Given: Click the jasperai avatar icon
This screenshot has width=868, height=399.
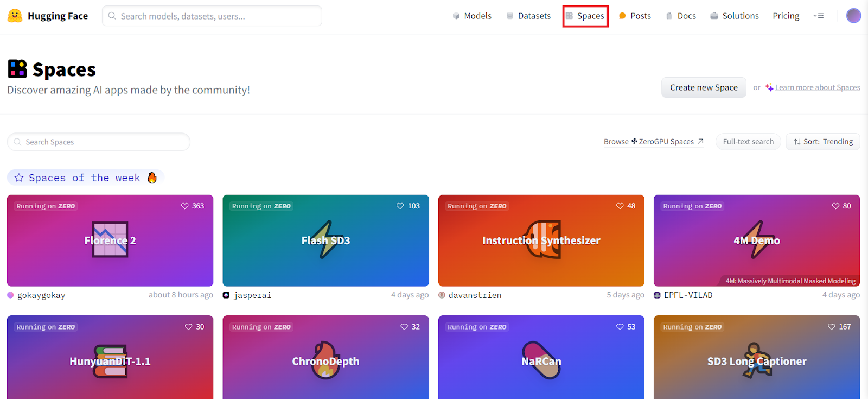Looking at the screenshot, I should pos(226,295).
